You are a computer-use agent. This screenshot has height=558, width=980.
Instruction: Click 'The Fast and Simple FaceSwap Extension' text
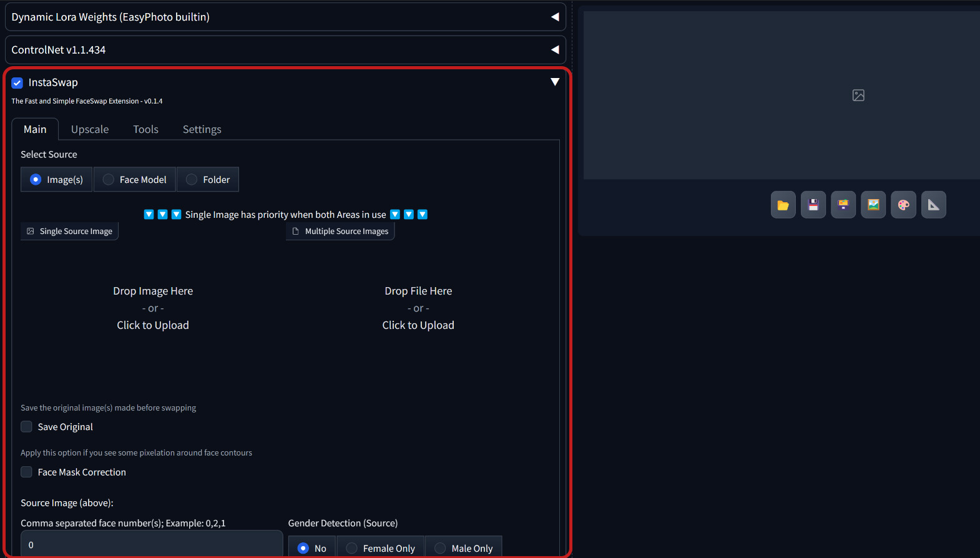[87, 101]
